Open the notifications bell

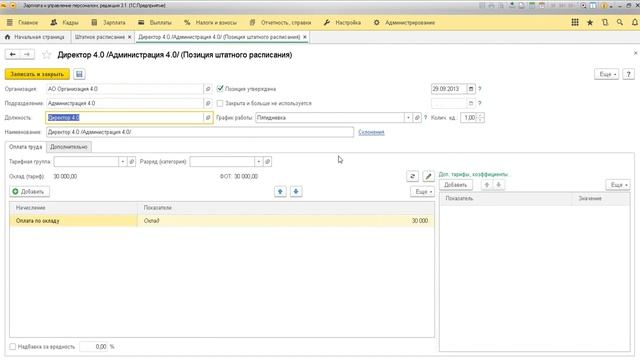point(635,22)
